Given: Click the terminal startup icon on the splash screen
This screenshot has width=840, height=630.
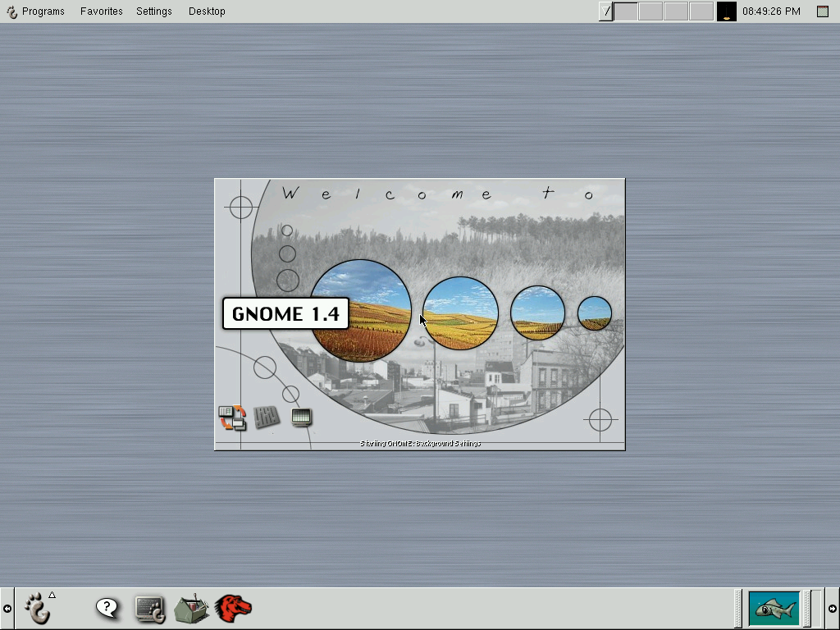Looking at the screenshot, I should 301,417.
